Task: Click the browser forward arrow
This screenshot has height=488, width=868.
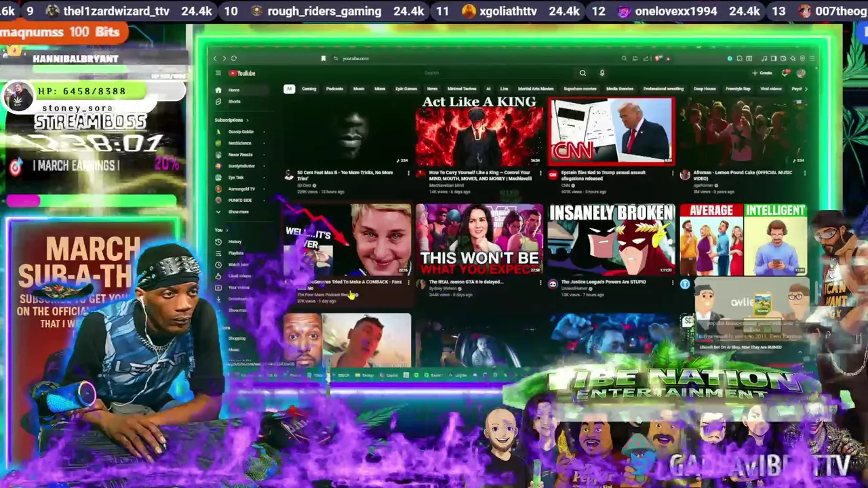Action: coord(224,58)
